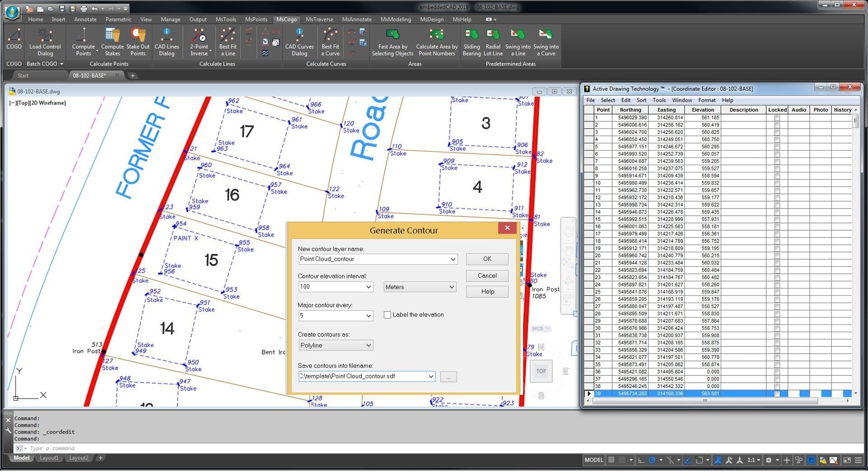Open the status bar customization hamburger menu

(x=859, y=460)
